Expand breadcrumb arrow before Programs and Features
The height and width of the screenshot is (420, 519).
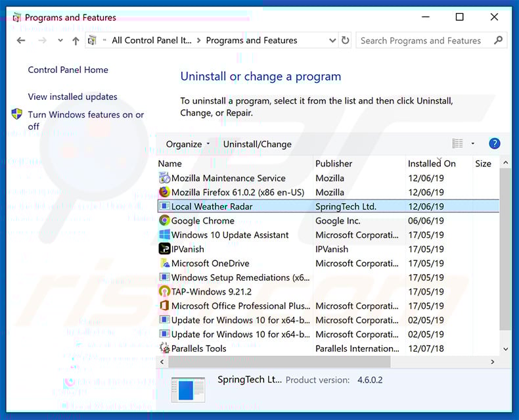click(198, 40)
